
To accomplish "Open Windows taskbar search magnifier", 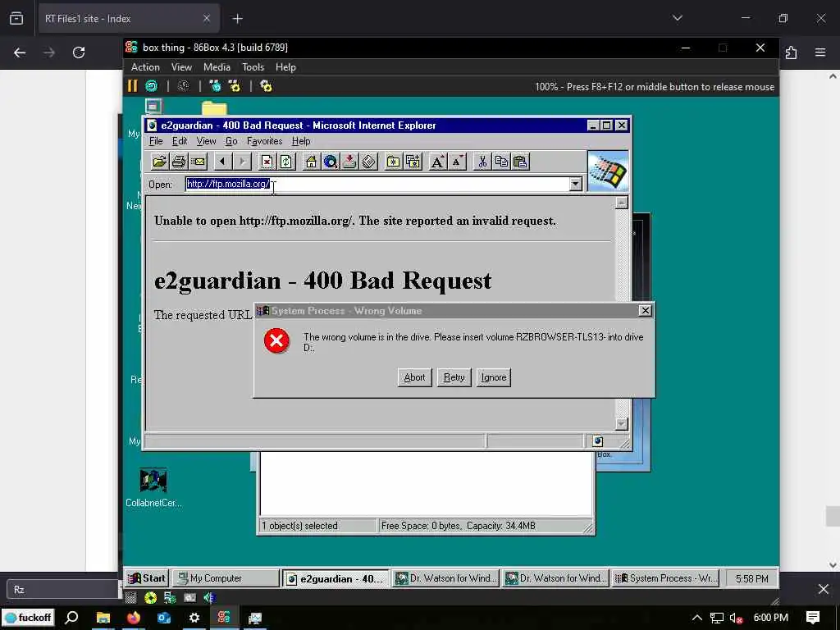I will pos(71,618).
